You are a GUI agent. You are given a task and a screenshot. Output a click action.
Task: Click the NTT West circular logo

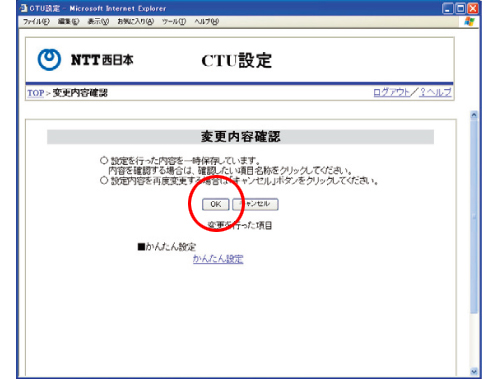[x=49, y=60]
